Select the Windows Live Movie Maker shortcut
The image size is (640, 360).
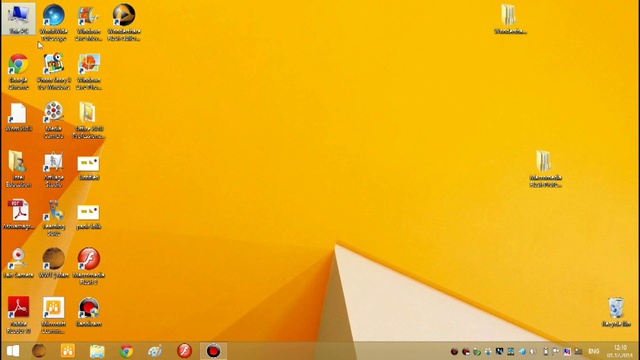89,22
